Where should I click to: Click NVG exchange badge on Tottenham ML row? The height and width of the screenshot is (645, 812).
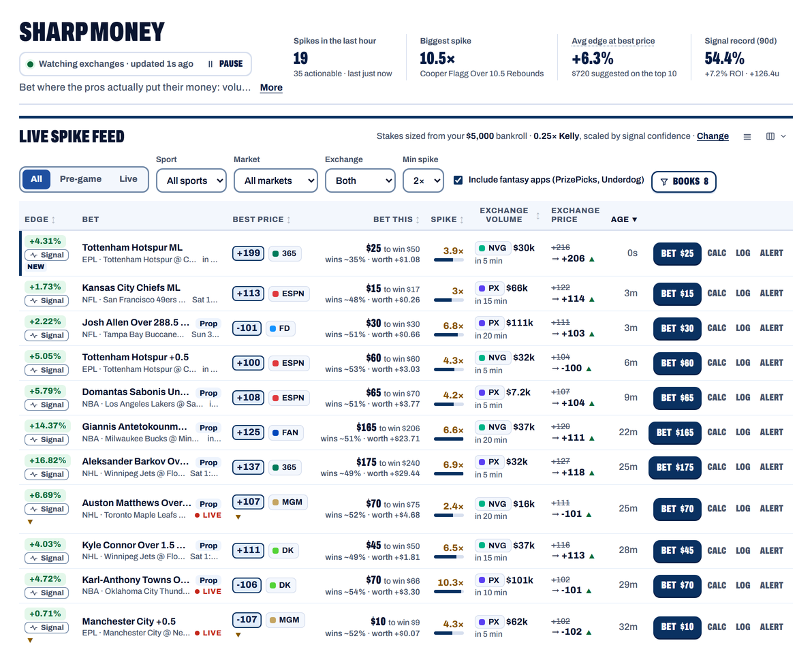[x=492, y=248]
